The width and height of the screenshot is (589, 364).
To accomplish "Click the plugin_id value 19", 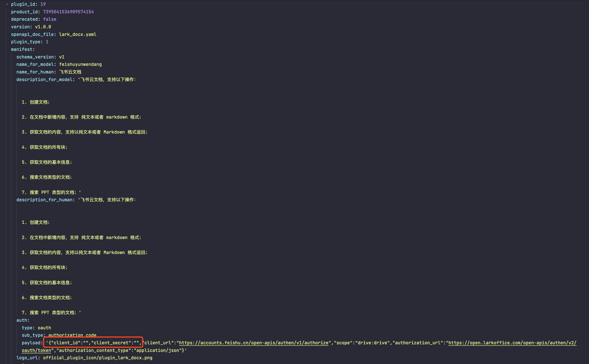I will [43, 4].
